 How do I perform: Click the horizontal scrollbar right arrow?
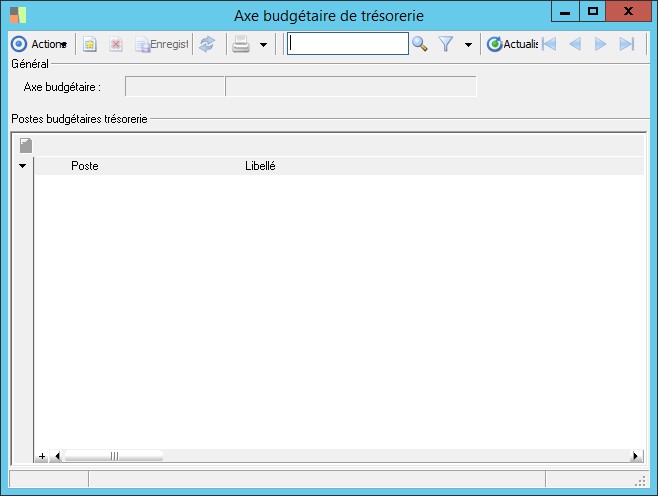(636, 456)
